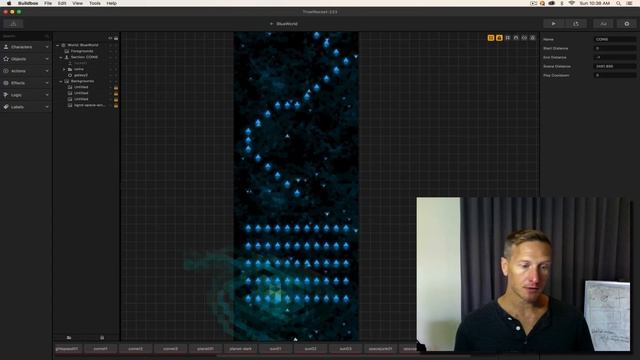Open the Help menu

click(x=111, y=3)
